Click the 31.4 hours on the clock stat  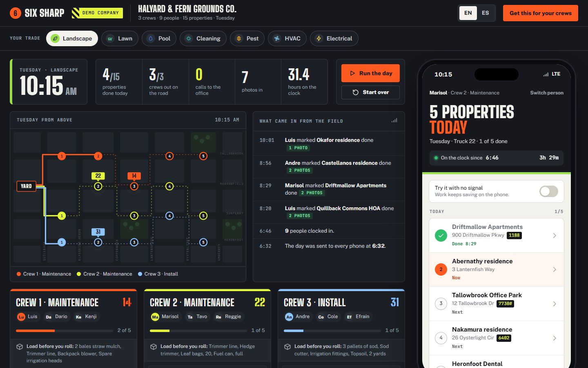click(x=304, y=82)
